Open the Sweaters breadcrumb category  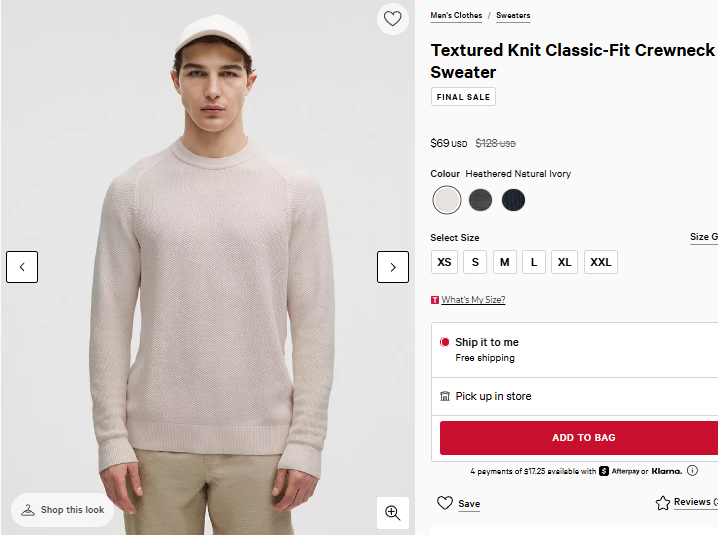pyautogui.click(x=513, y=16)
